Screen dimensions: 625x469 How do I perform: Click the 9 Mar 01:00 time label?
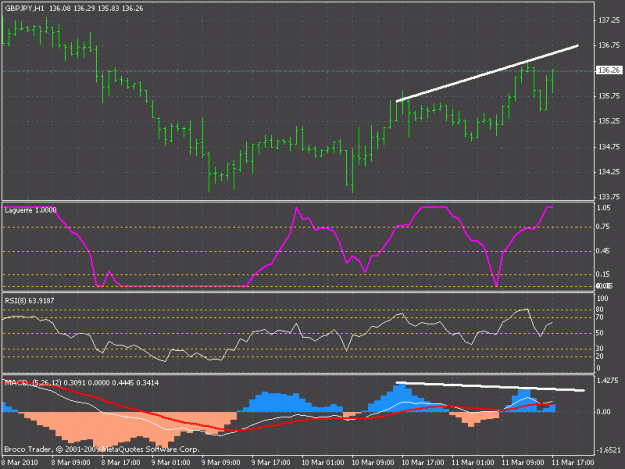pyautogui.click(x=171, y=462)
